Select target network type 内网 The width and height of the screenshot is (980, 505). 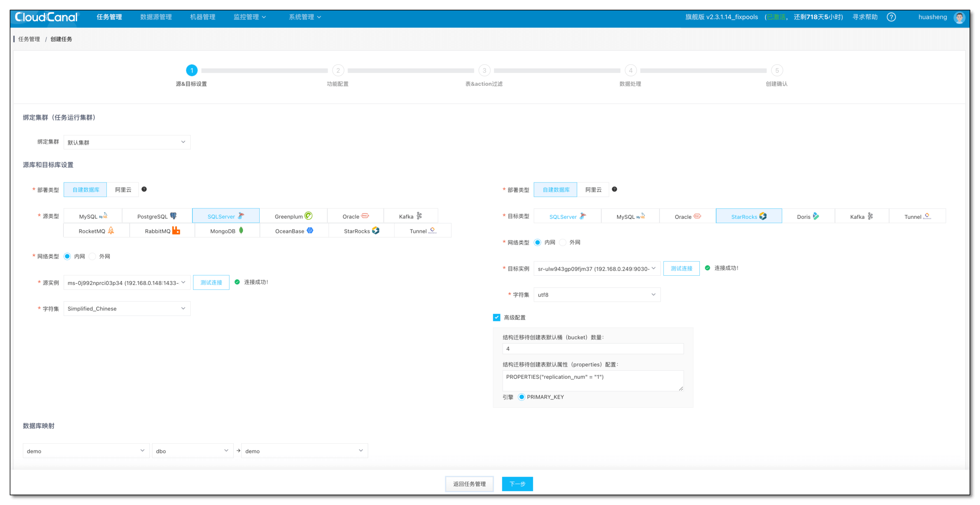[x=538, y=242]
